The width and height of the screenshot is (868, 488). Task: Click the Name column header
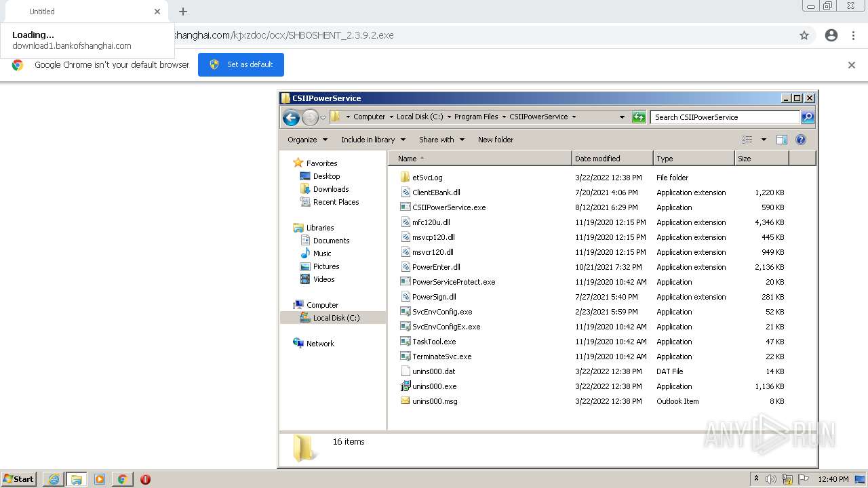point(480,159)
